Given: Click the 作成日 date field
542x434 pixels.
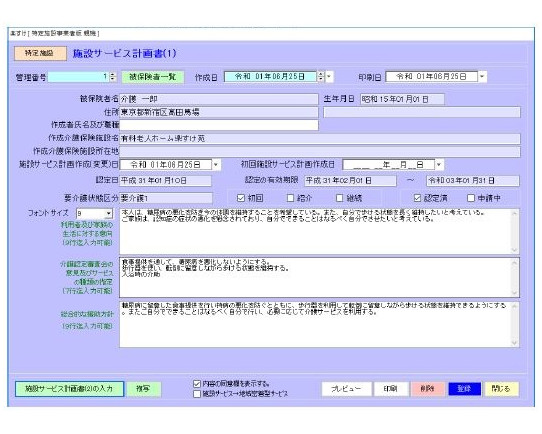Looking at the screenshot, I should 270,76.
